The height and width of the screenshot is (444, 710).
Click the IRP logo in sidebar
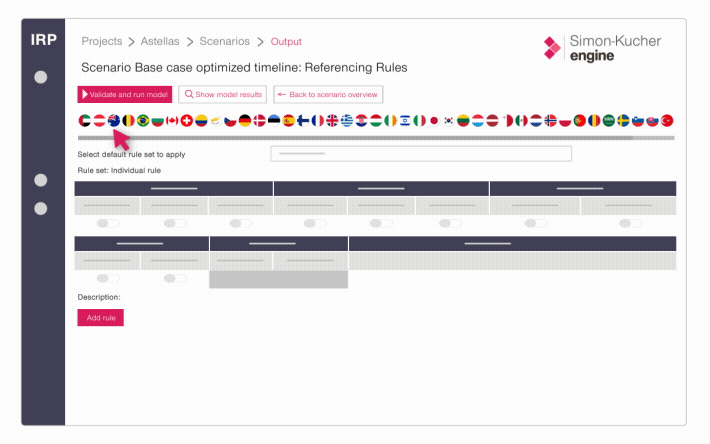(43, 41)
